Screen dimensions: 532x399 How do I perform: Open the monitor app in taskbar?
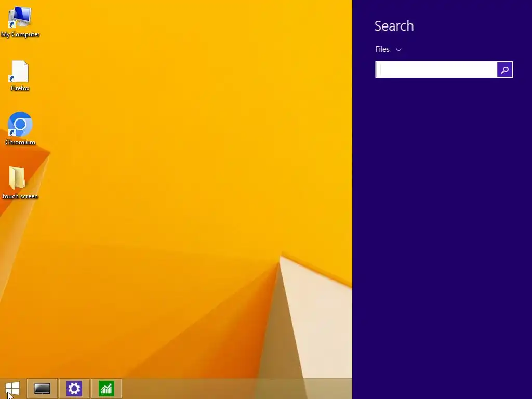[42, 389]
